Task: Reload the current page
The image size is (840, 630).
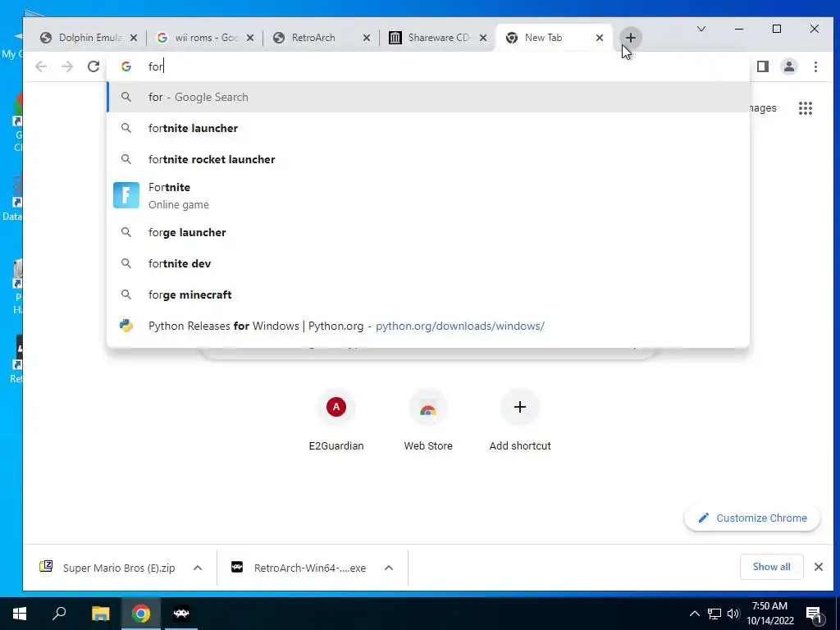Action: click(x=94, y=66)
